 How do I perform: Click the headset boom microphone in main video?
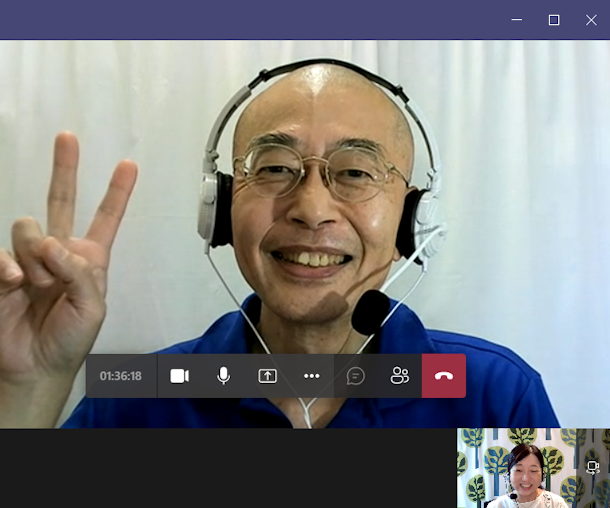click(x=371, y=310)
